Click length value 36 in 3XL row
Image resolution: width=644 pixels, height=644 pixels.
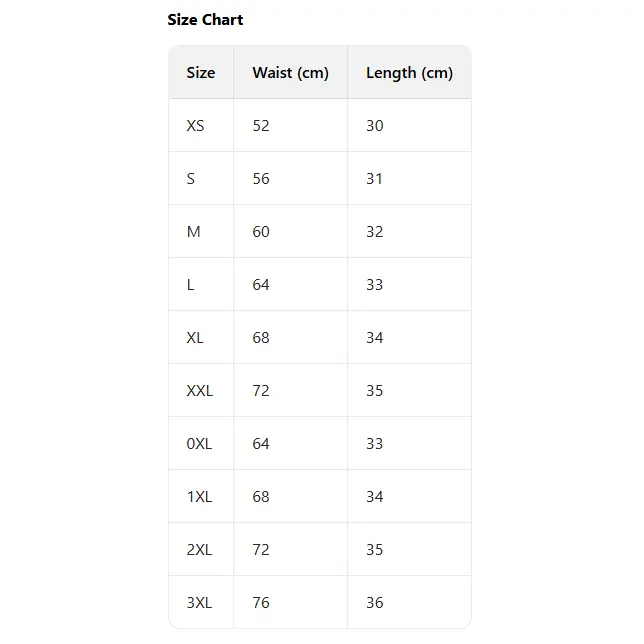[374, 602]
